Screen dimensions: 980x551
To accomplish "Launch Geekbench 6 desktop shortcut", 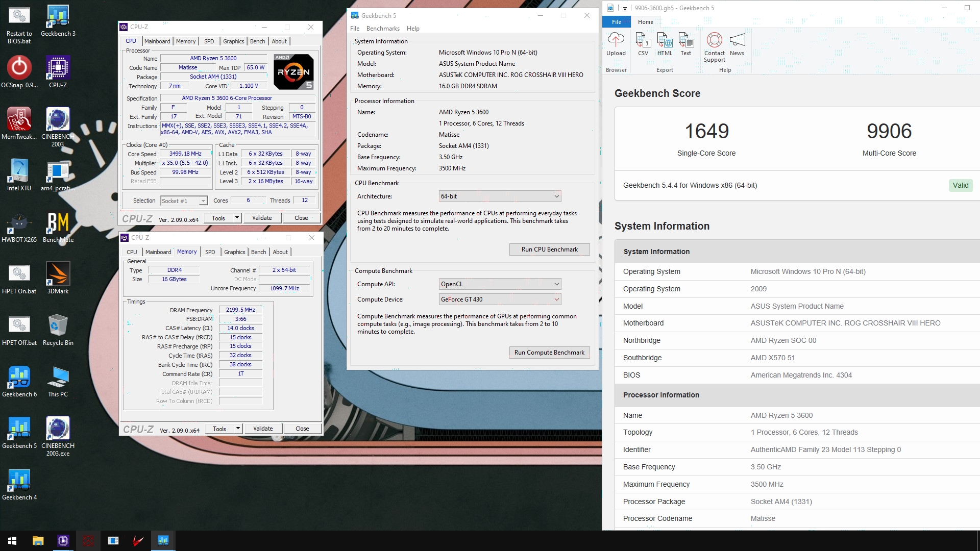I will 19,381.
